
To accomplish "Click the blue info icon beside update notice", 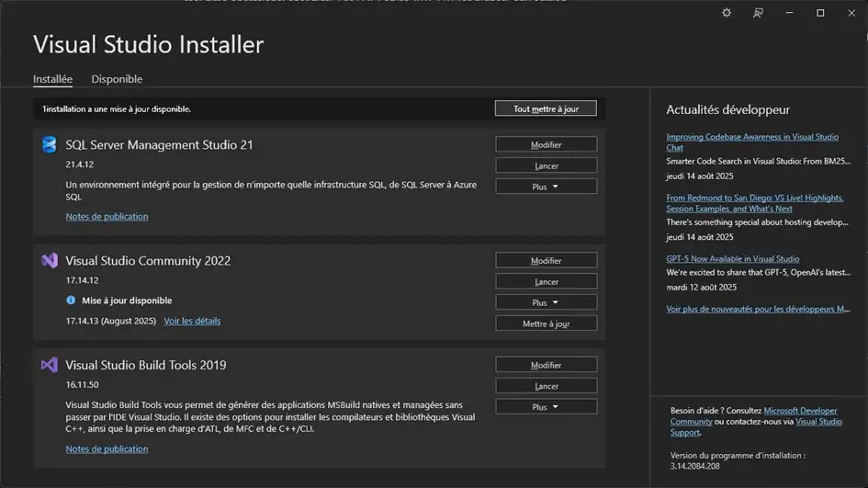I will pyautogui.click(x=71, y=301).
